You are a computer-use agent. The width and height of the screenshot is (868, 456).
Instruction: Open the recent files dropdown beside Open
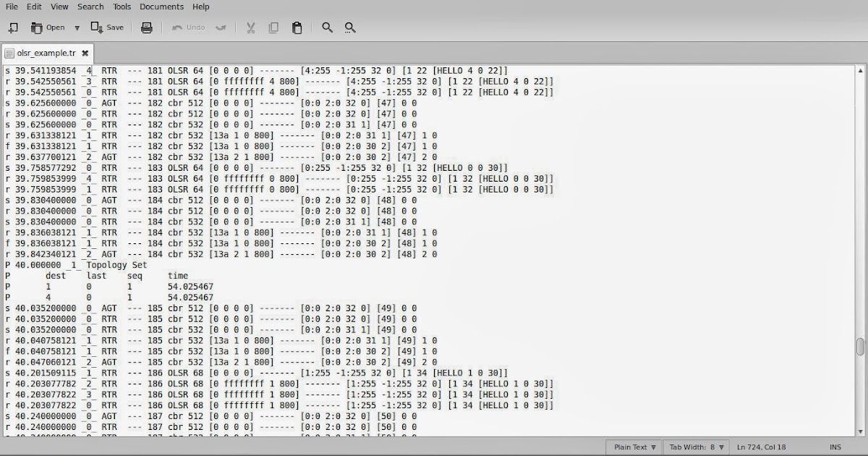pos(77,27)
